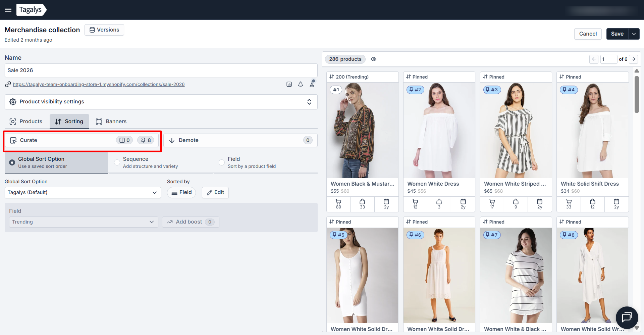This screenshot has height=335, width=644.
Task: Open the Tagalys (Default) sort dropdown
Action: coord(83,192)
